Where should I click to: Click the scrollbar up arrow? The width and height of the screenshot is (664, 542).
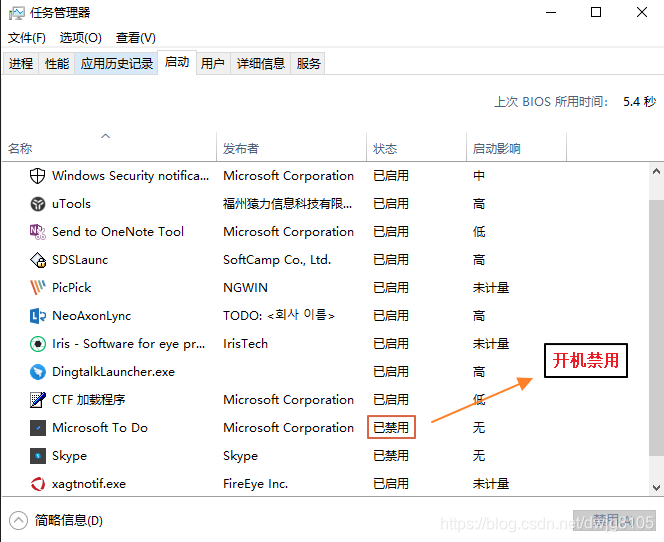pos(656,171)
